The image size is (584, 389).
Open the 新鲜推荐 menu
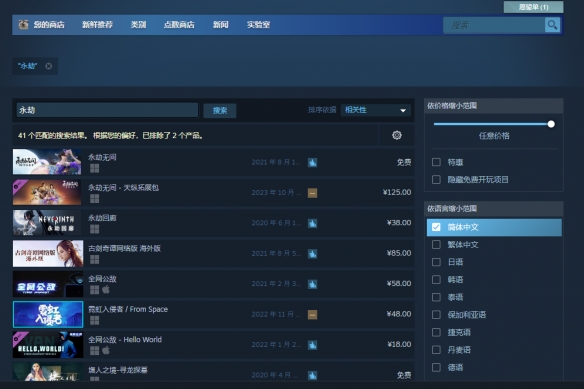click(x=97, y=25)
